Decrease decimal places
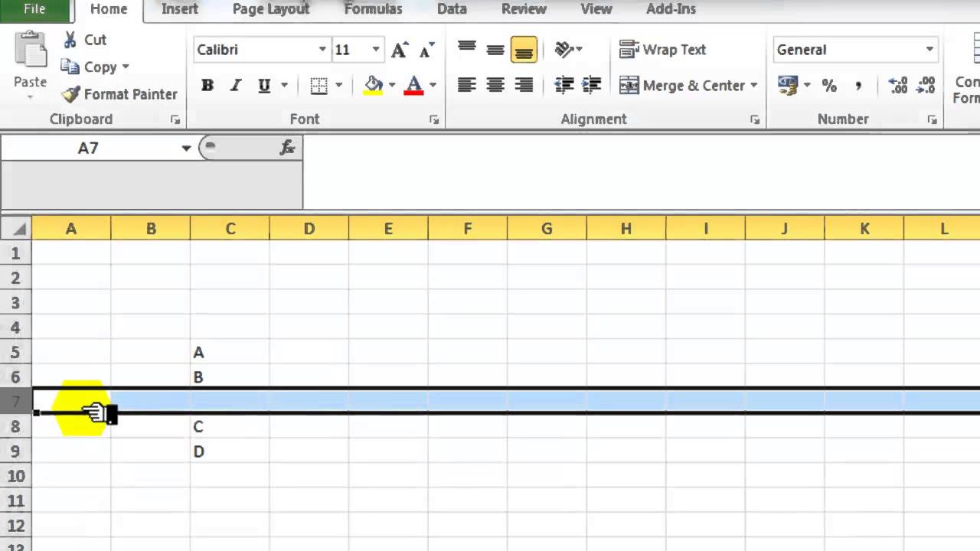 point(926,86)
